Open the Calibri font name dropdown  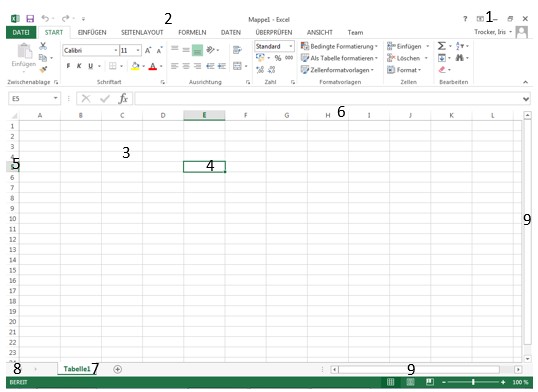[x=116, y=50]
